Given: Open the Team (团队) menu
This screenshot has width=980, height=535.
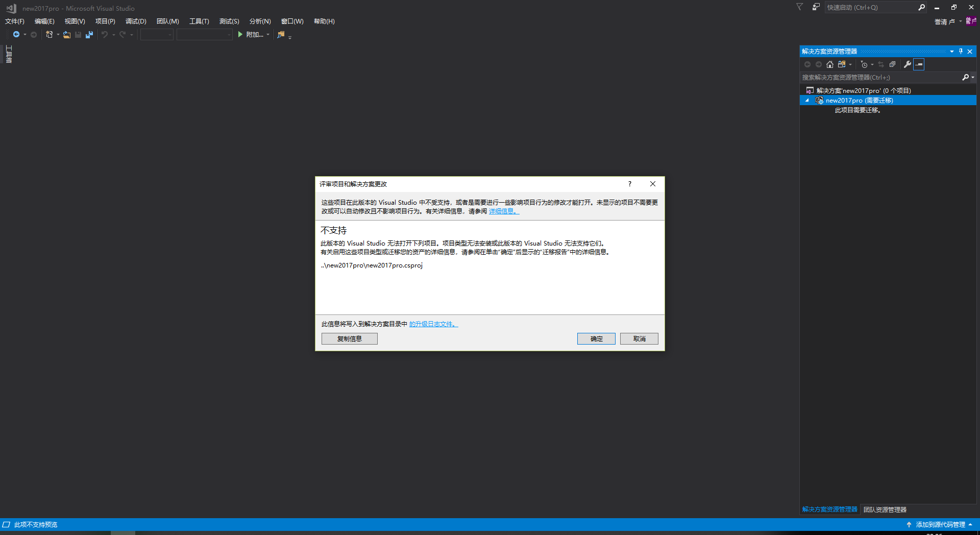Looking at the screenshot, I should [x=167, y=21].
